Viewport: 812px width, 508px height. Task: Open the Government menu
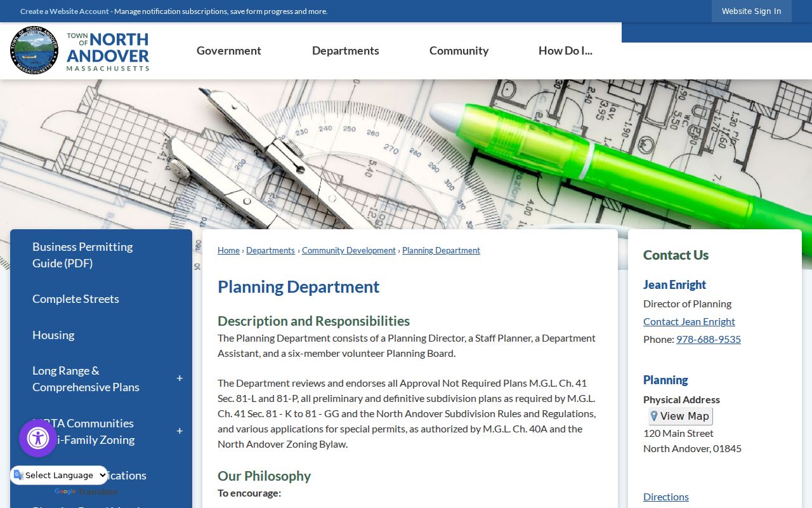coord(229,51)
